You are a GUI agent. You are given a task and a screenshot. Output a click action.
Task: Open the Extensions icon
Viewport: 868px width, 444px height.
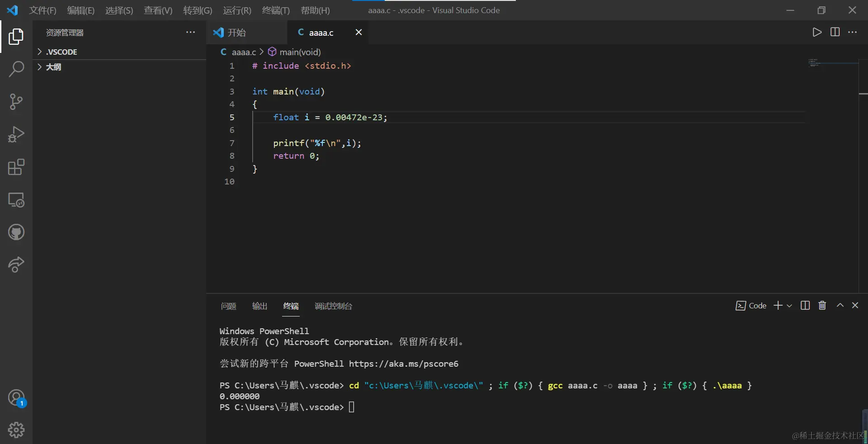16,167
